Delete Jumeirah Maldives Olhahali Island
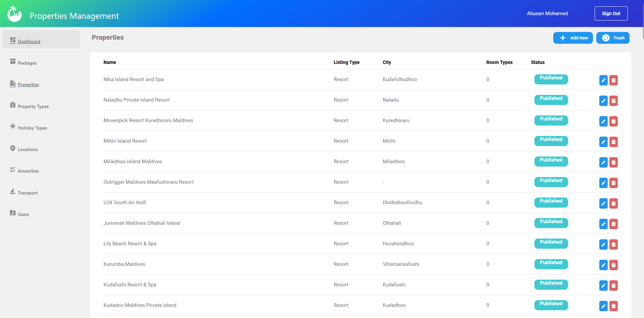This screenshot has width=644, height=318. (x=613, y=224)
